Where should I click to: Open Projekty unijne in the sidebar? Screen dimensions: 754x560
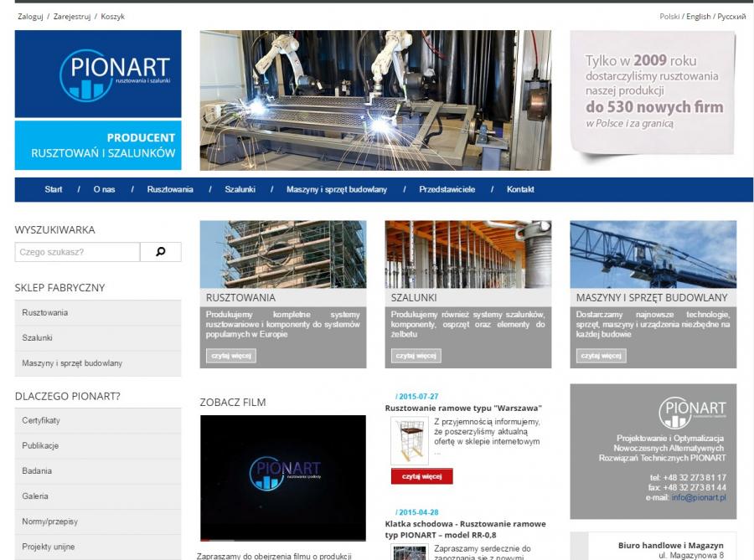98,547
